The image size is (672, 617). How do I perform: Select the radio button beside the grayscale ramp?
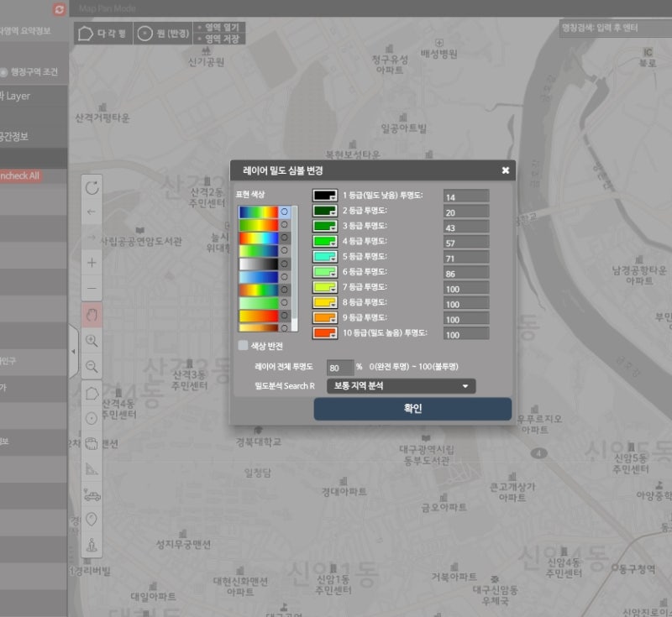tap(285, 264)
